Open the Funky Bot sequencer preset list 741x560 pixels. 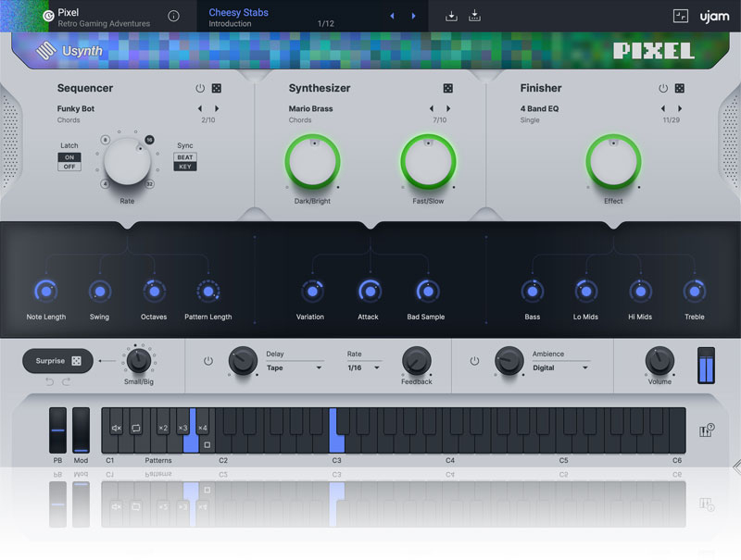pos(76,108)
